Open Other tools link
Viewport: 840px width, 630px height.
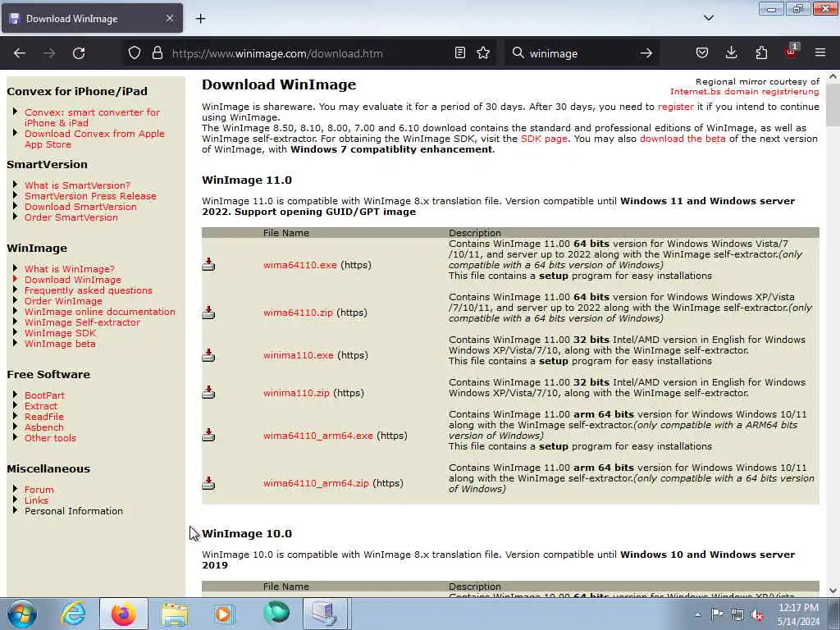click(50, 438)
